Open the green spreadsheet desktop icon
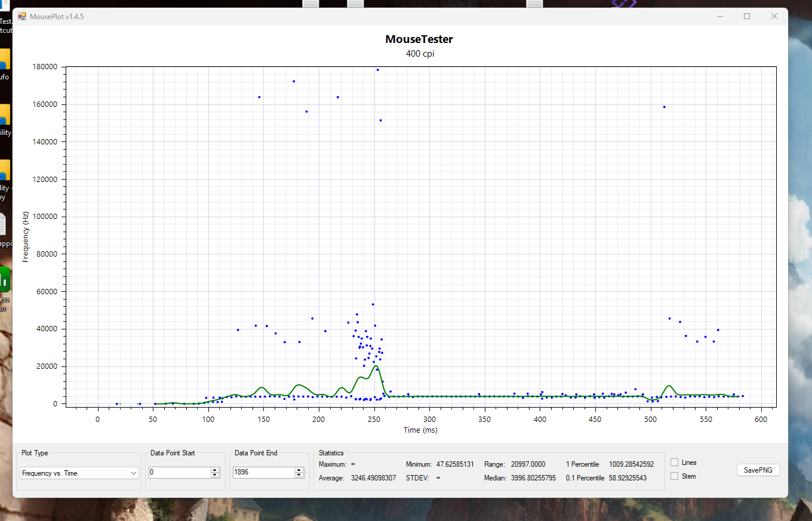The height and width of the screenshot is (521, 812). (x=5, y=279)
